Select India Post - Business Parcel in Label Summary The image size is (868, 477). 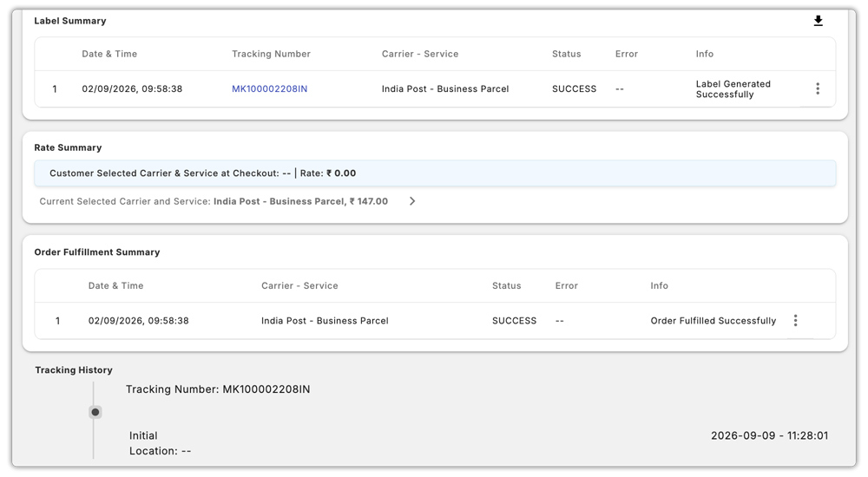click(x=445, y=89)
